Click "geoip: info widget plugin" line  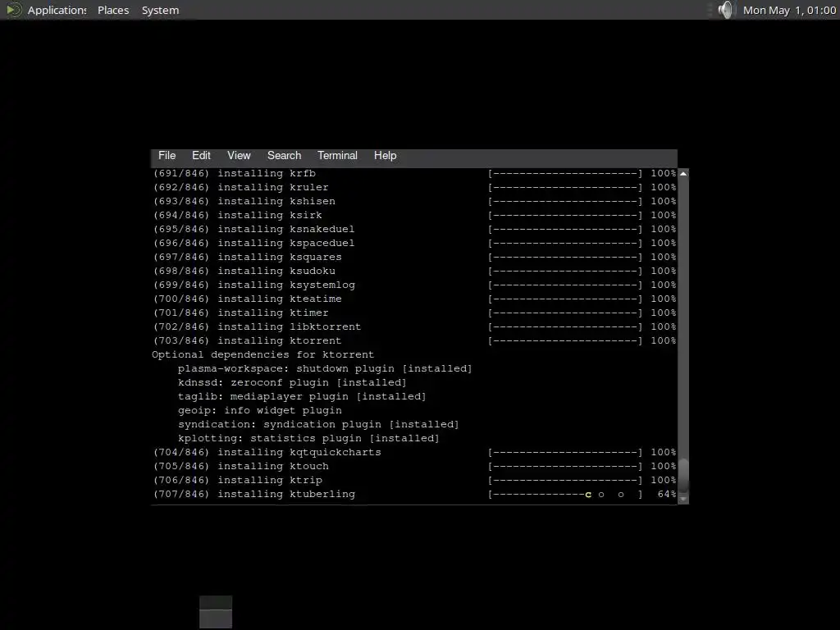coord(260,410)
